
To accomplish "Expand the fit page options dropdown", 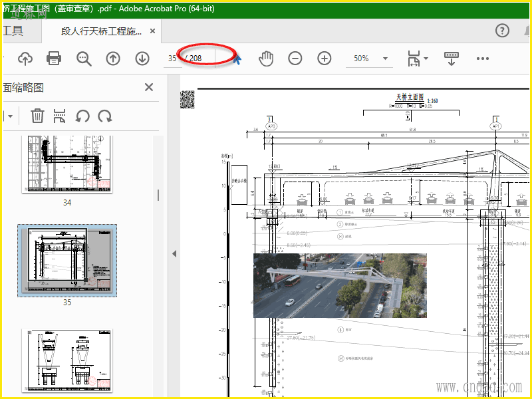I will point(426,59).
